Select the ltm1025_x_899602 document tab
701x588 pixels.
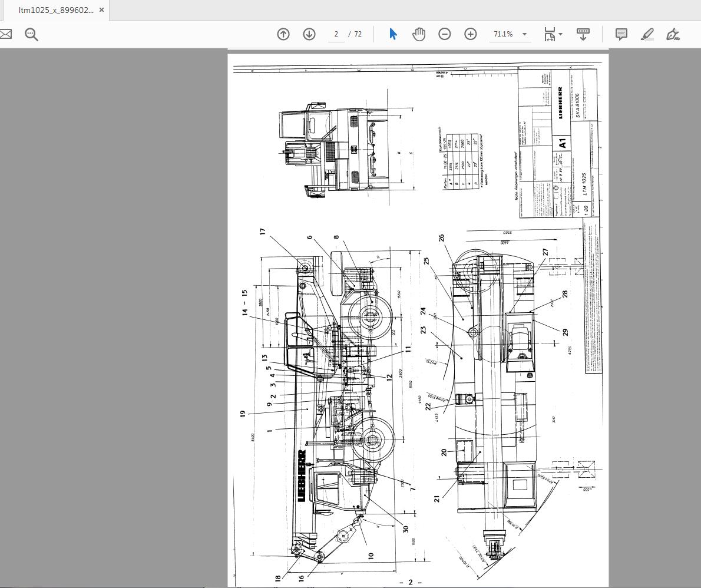[x=56, y=10]
